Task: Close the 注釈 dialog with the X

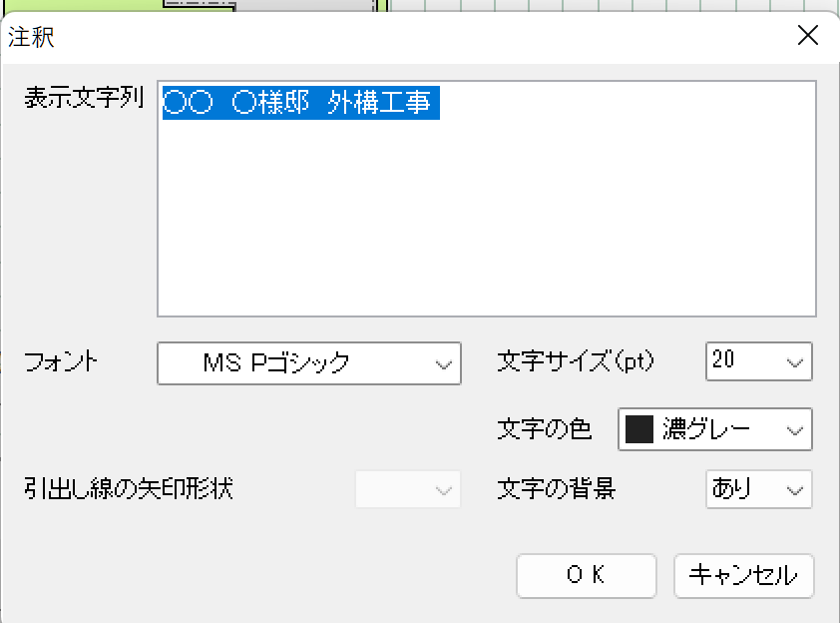Action: 808,37
